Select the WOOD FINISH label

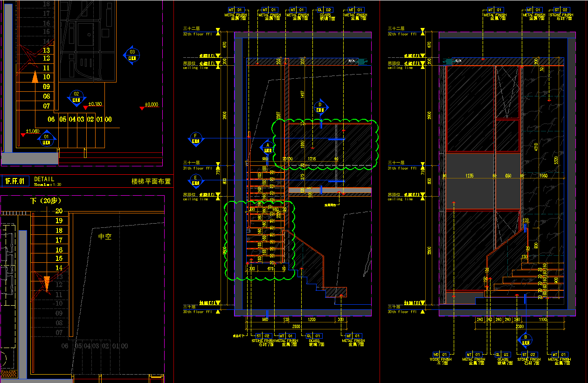click(440, 359)
